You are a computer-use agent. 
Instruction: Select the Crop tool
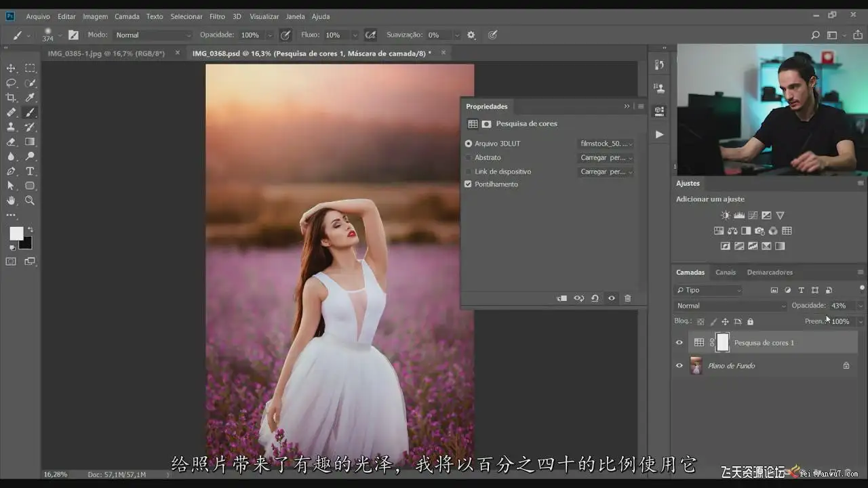(11, 98)
